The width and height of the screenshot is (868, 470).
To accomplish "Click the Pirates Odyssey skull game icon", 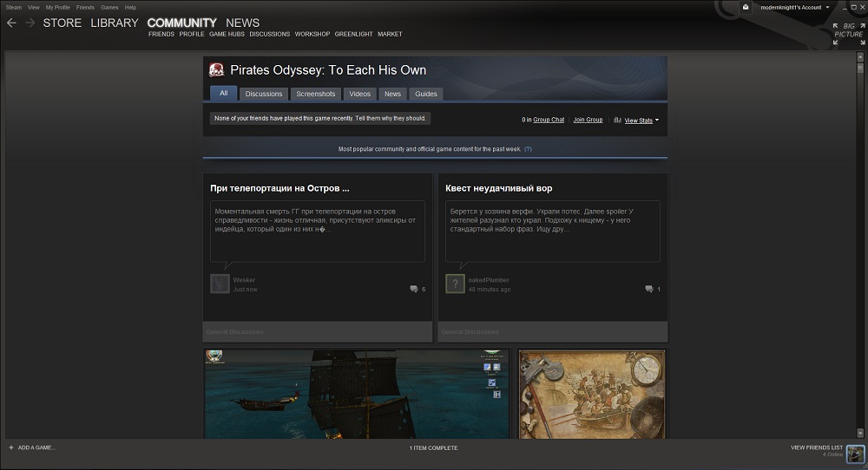I will (217, 70).
